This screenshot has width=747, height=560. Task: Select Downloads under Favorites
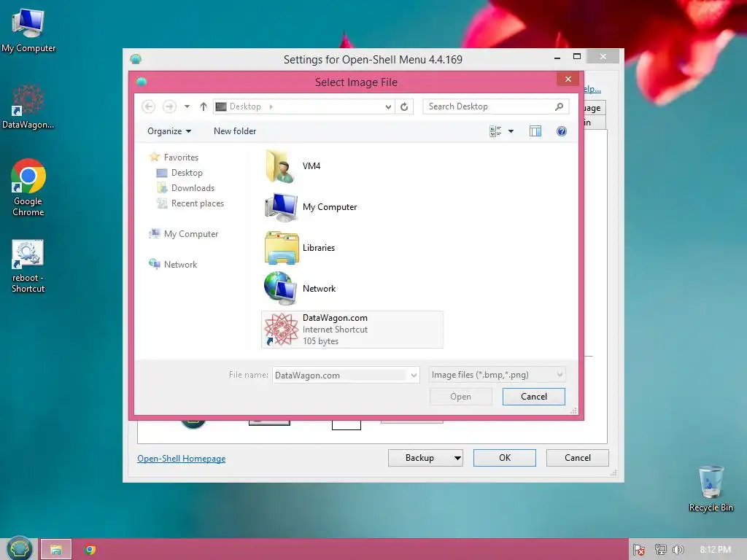186,187
